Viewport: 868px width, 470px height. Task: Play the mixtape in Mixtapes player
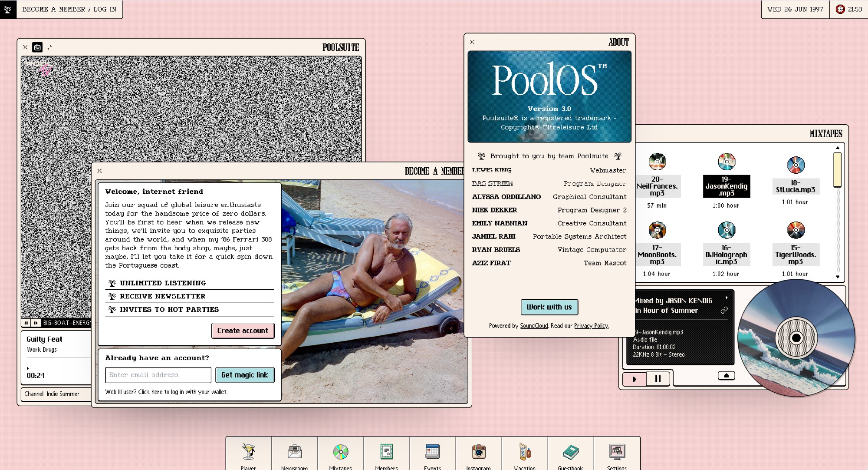(634, 379)
